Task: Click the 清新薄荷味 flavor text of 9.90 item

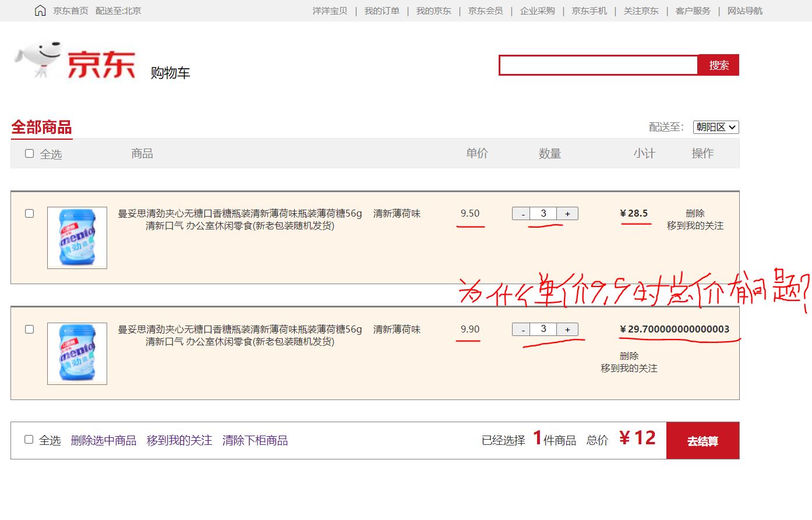Action: click(397, 330)
